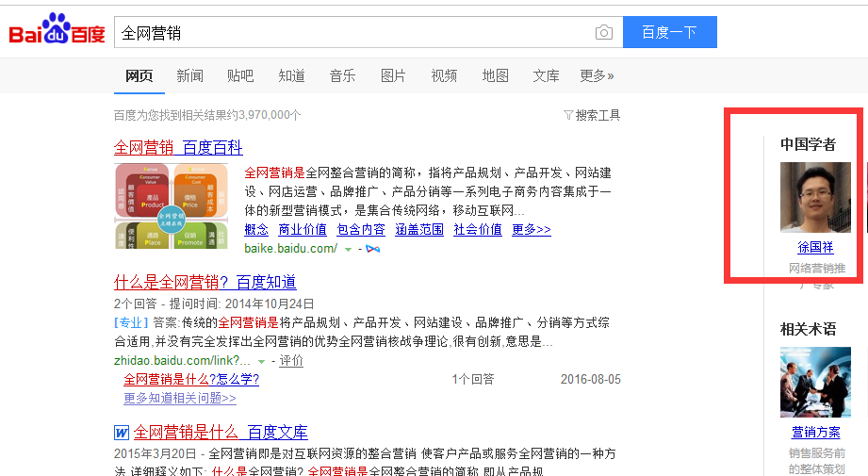This screenshot has width=868, height=476.
Task: Click the 相关术语 heading
Action: click(808, 329)
